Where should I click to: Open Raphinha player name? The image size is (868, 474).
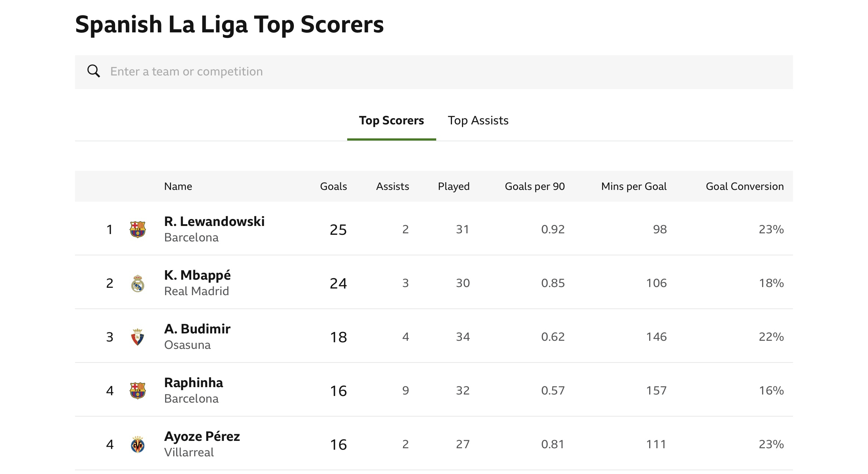[193, 383]
